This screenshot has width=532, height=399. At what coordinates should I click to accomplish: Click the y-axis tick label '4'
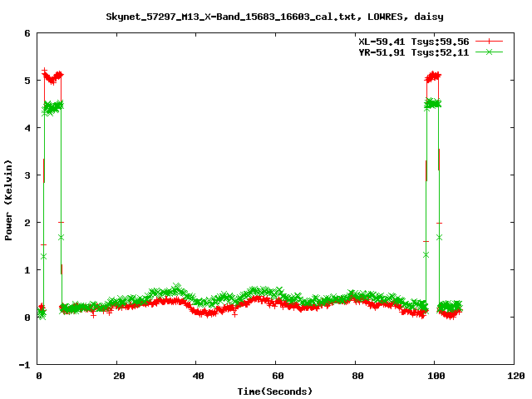coord(27,128)
